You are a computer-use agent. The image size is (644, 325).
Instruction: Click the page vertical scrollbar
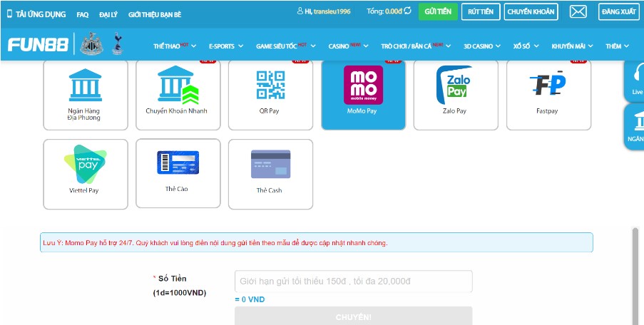635,275
